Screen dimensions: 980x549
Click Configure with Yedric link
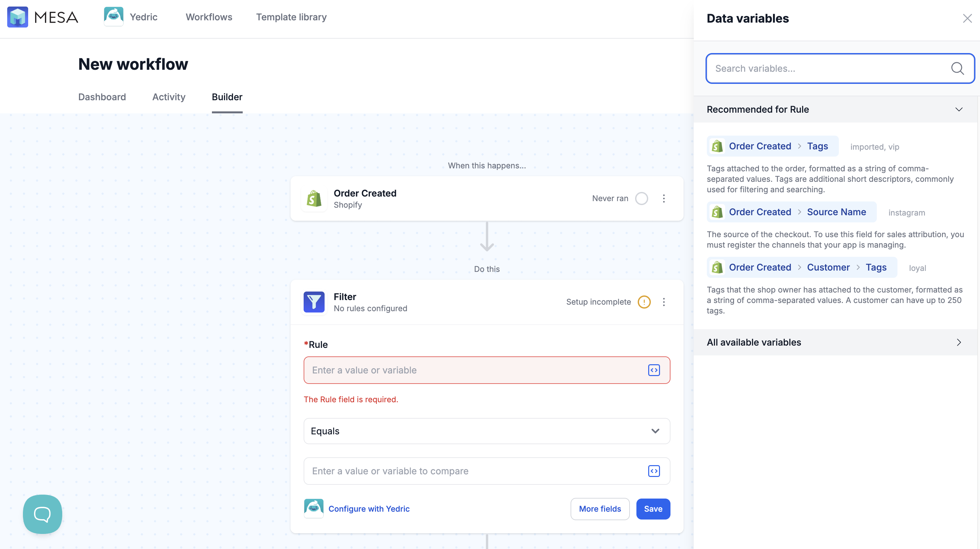pos(368,509)
